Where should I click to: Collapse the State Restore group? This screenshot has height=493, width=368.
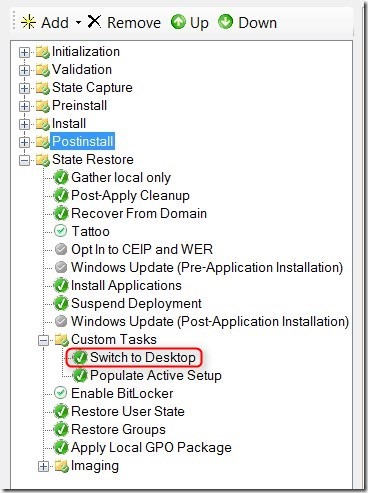[x=24, y=160]
